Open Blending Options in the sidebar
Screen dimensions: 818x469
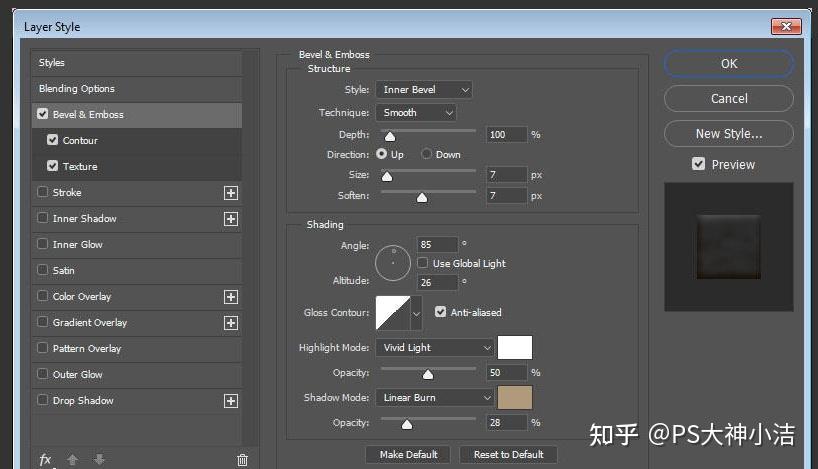(137, 89)
